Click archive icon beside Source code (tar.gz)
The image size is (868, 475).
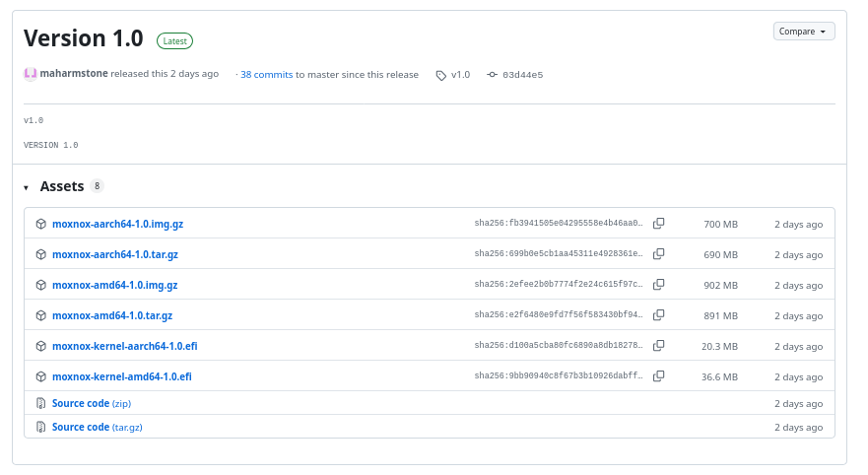(41, 427)
